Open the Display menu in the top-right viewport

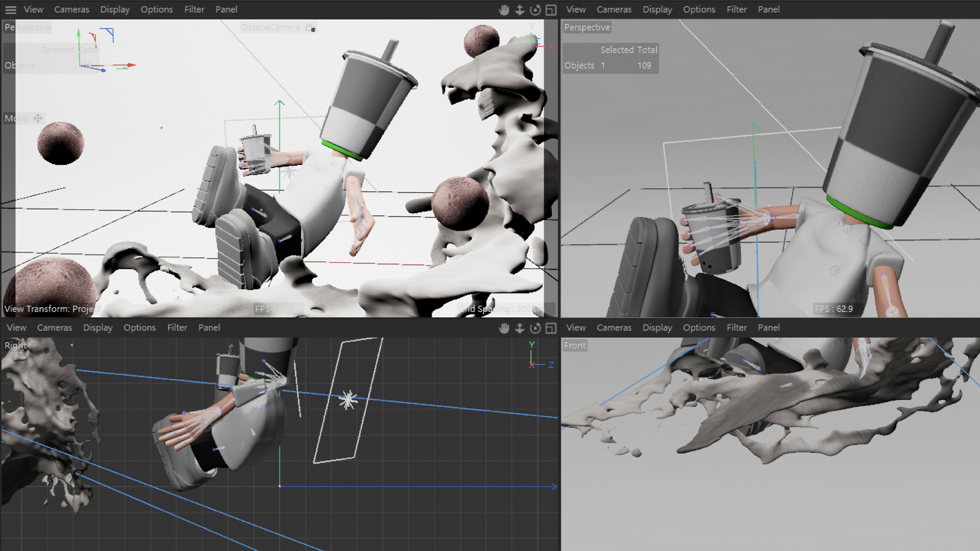click(x=657, y=10)
